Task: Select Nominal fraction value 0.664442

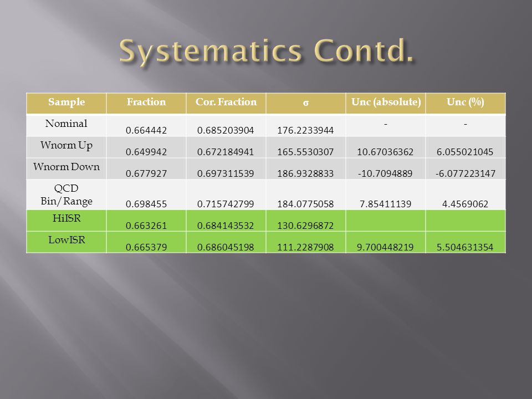Action: coord(146,130)
